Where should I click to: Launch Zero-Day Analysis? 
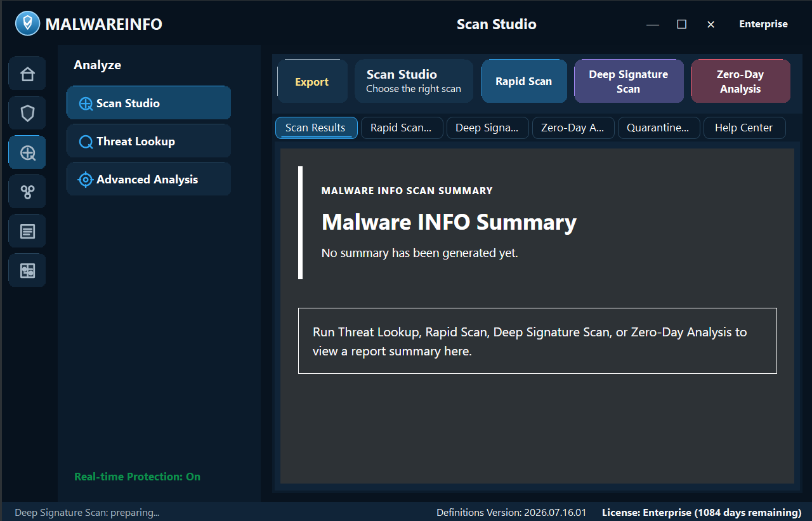pyautogui.click(x=740, y=81)
